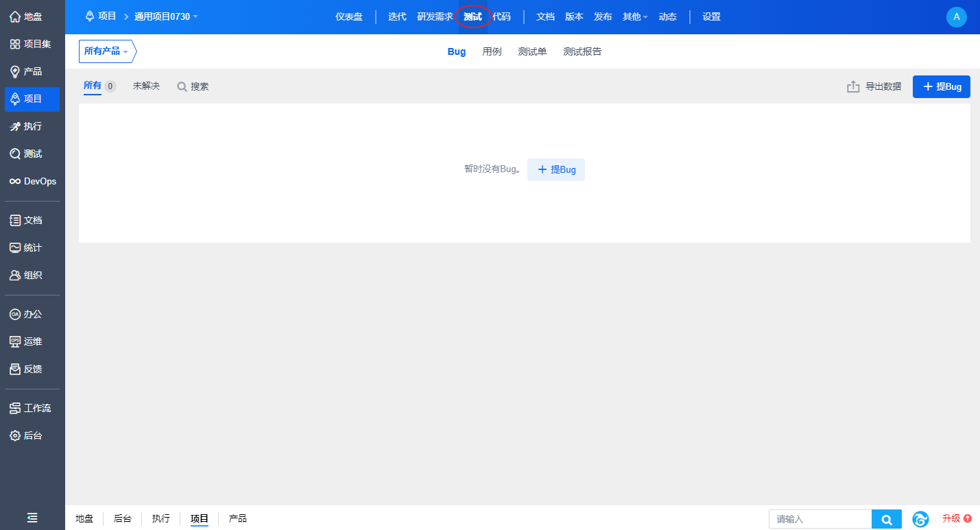980x530 pixels.
Task: Switch to 地盘 in the bottom app bar
Action: tap(84, 518)
